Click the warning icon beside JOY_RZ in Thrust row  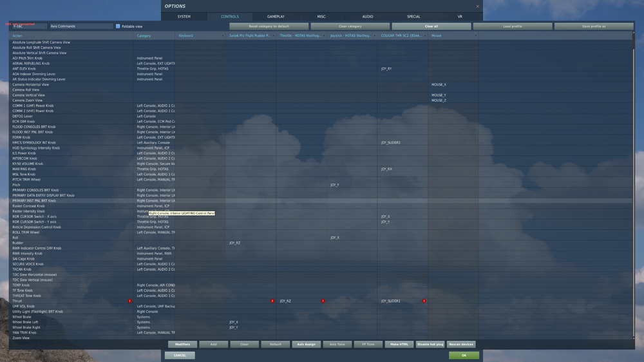(x=323, y=301)
